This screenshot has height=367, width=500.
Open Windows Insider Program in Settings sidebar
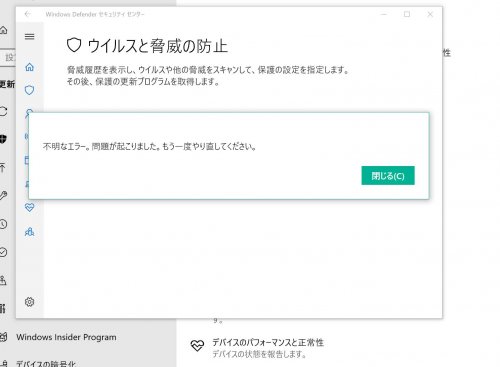coord(66,337)
